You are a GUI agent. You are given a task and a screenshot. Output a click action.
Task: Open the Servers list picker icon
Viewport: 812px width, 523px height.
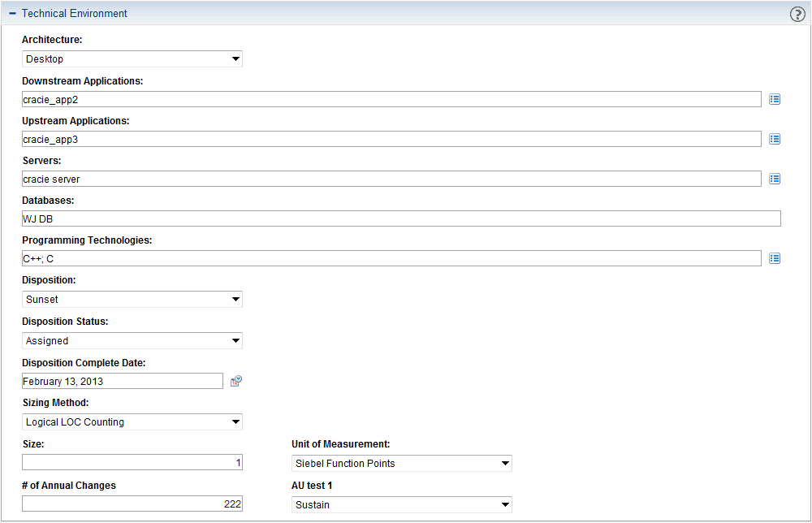775,179
